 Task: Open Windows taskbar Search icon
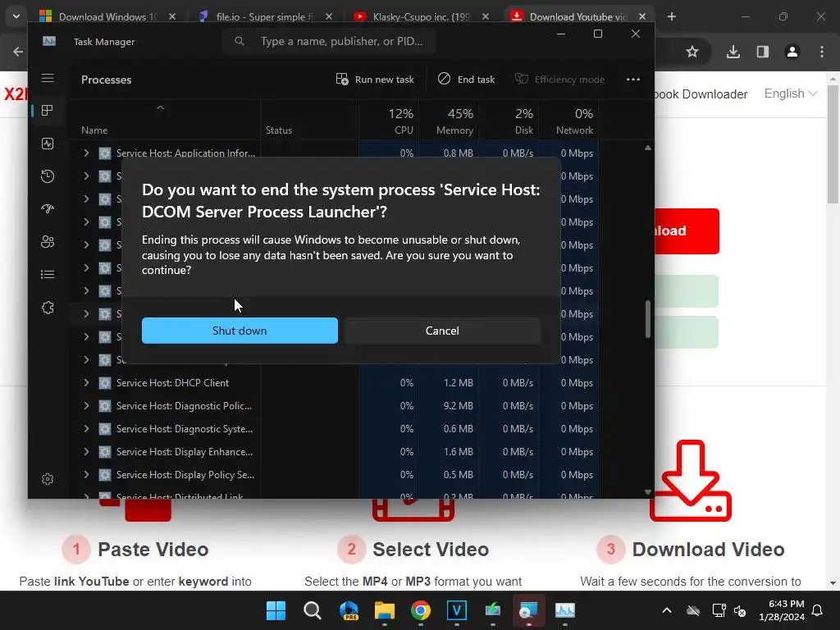pos(312,610)
